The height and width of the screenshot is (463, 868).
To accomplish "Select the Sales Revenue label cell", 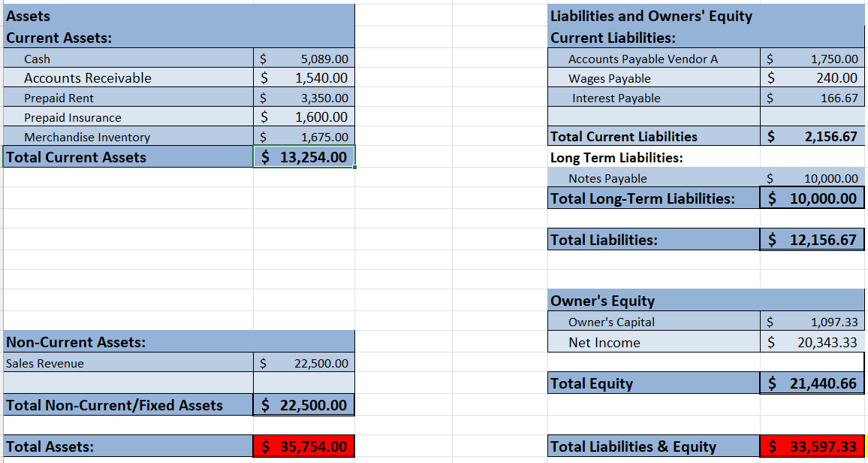I will 128,363.
